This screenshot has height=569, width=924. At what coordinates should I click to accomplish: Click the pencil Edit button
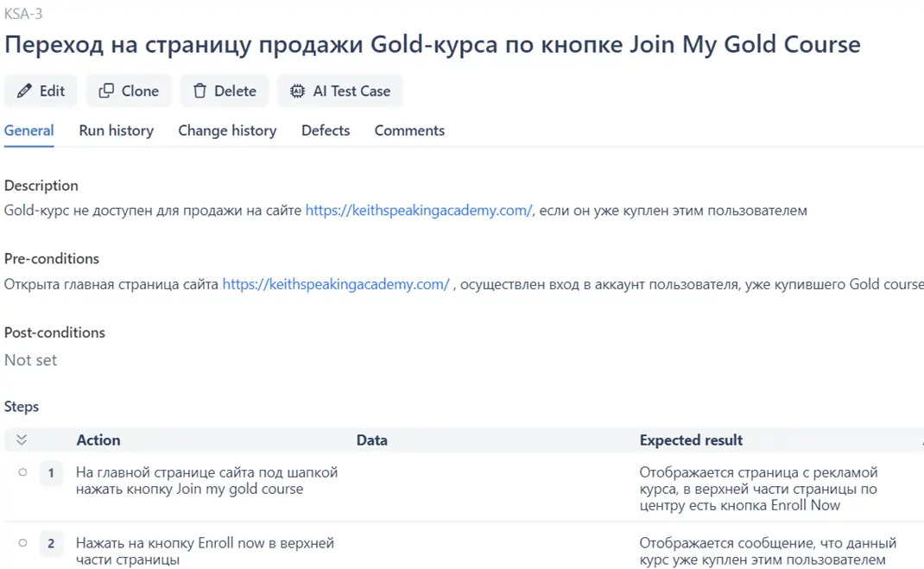[x=41, y=91]
